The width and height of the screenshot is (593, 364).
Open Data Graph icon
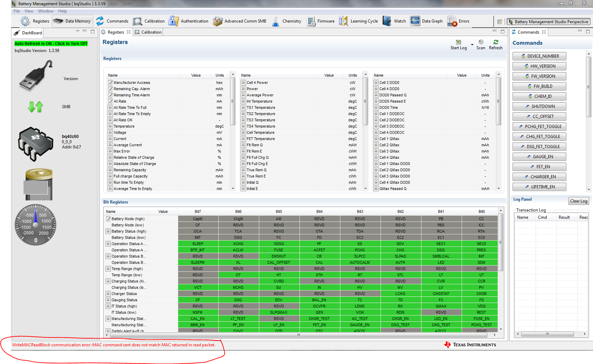[x=415, y=21]
